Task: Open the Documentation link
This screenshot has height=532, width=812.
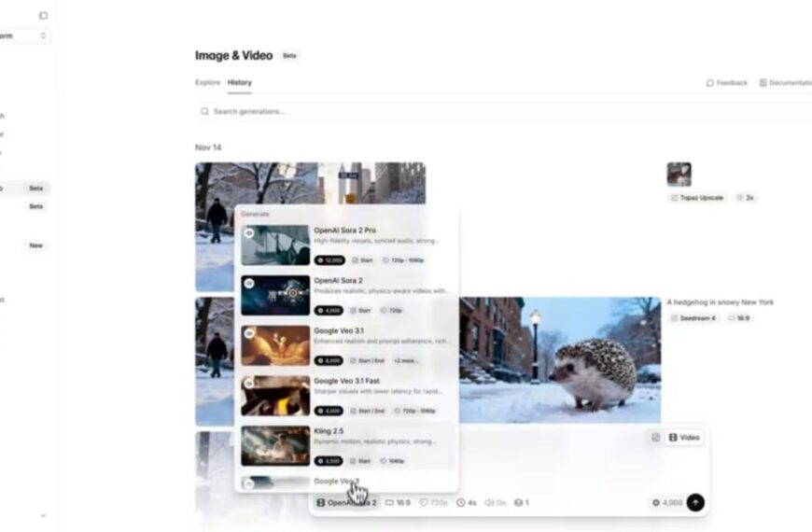Action: pos(785,83)
